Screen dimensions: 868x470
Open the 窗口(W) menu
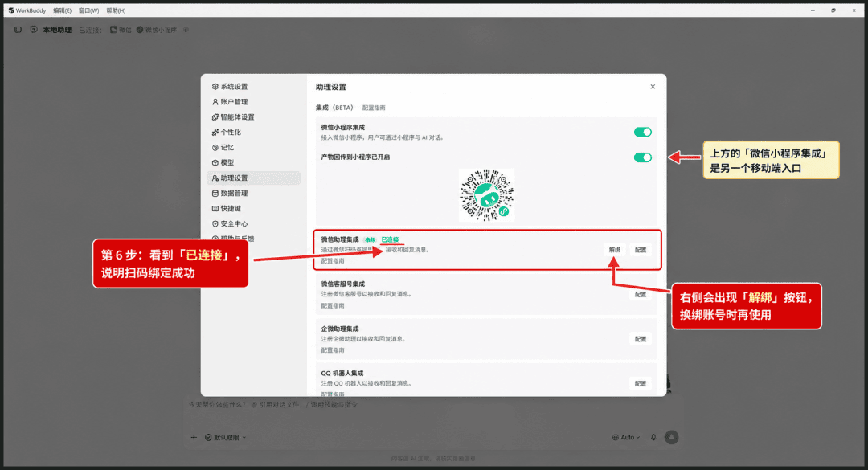coord(88,10)
